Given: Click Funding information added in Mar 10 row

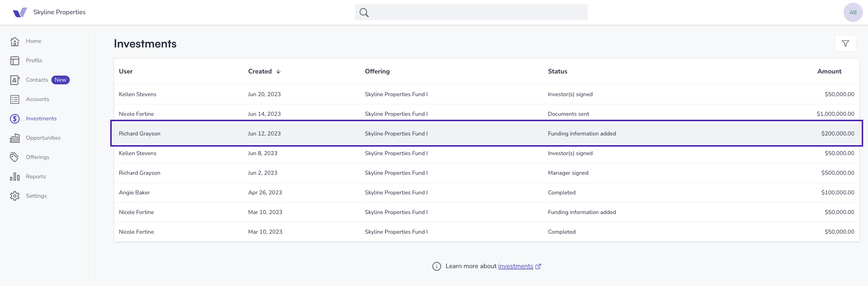Looking at the screenshot, I should pyautogui.click(x=582, y=212).
